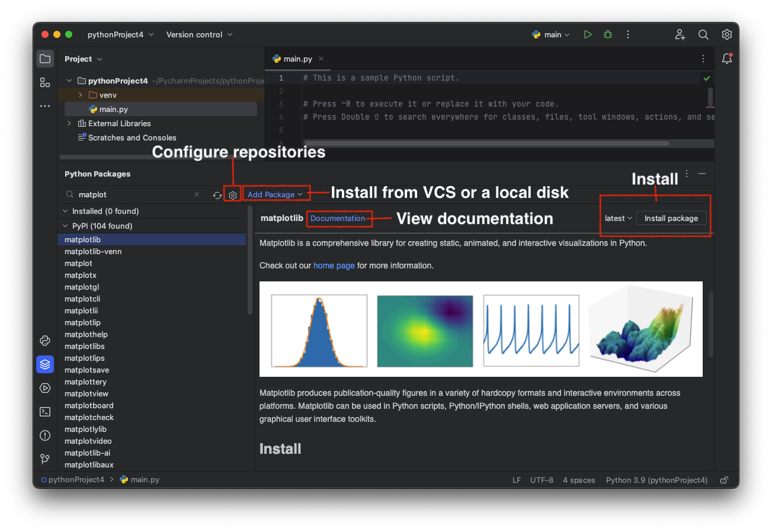Expand the venv folder
The height and width of the screenshot is (532, 772).
[81, 95]
